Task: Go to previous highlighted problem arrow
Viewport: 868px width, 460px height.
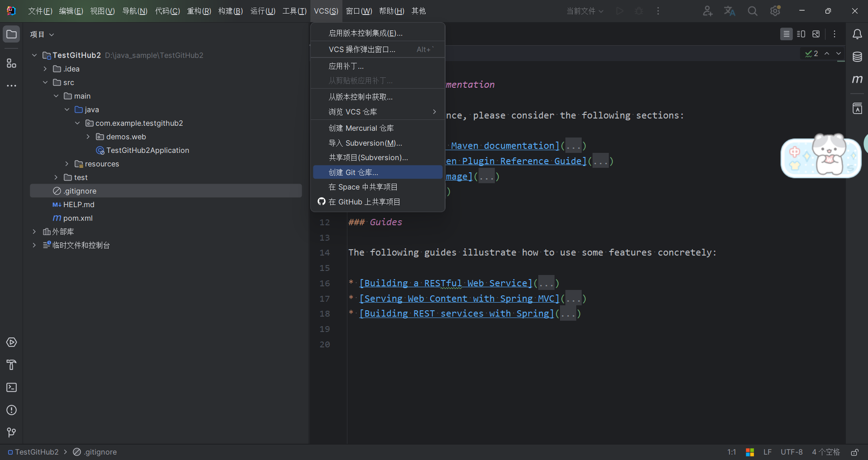Action: pyautogui.click(x=827, y=53)
